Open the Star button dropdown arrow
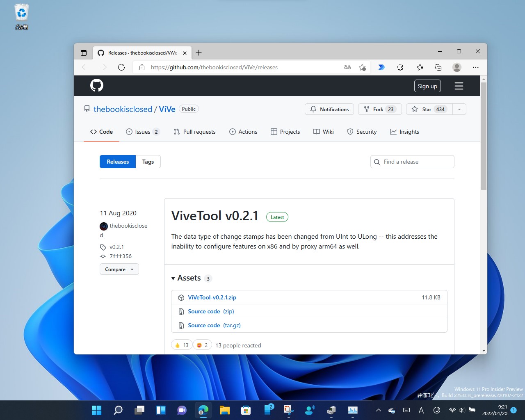Image resolution: width=525 pixels, height=420 pixels. [x=459, y=109]
